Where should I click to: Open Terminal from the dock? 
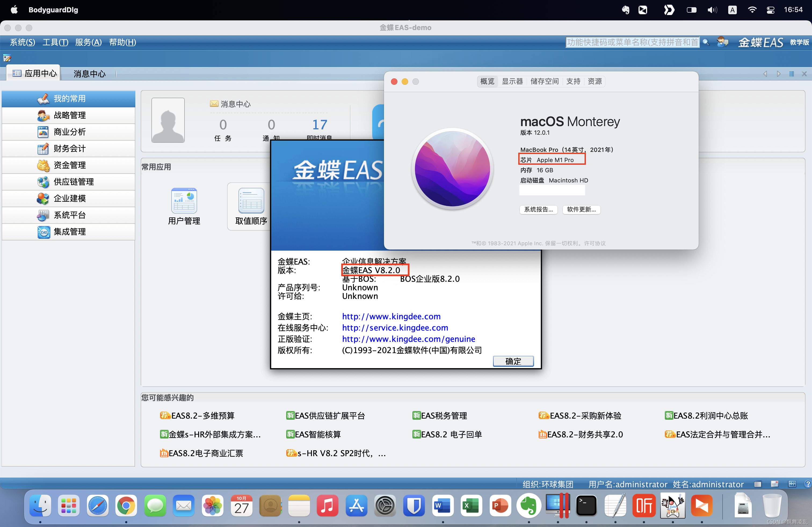click(586, 505)
